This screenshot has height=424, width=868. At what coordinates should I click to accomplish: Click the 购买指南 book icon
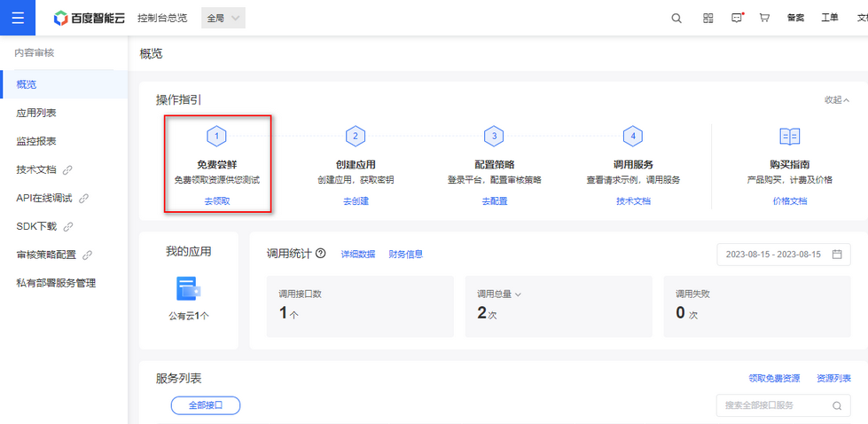pos(789,136)
